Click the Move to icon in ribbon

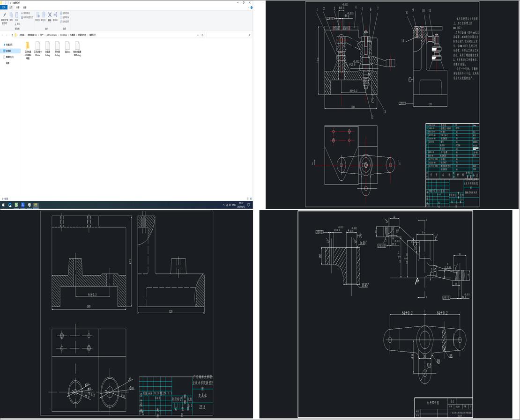click(x=38, y=15)
